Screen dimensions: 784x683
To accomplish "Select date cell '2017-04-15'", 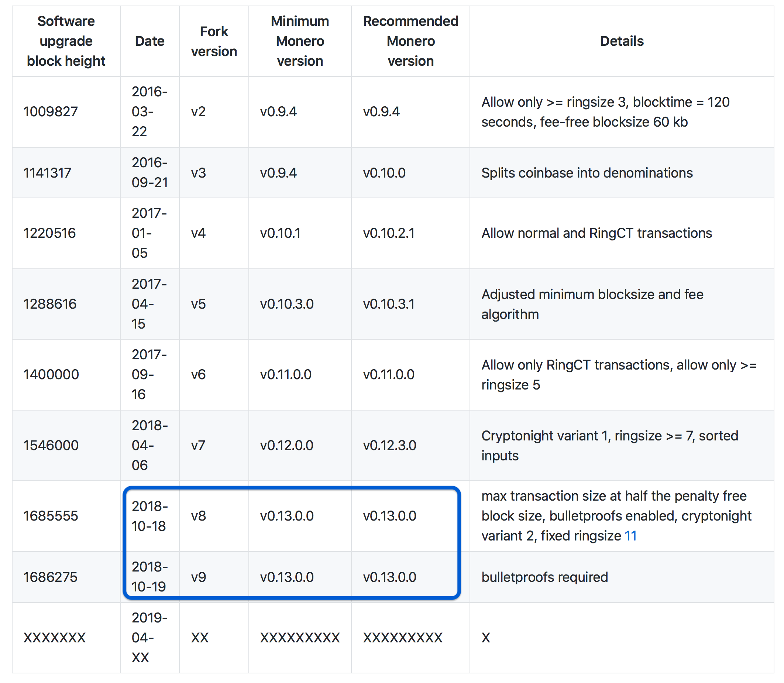I will pyautogui.click(x=149, y=304).
